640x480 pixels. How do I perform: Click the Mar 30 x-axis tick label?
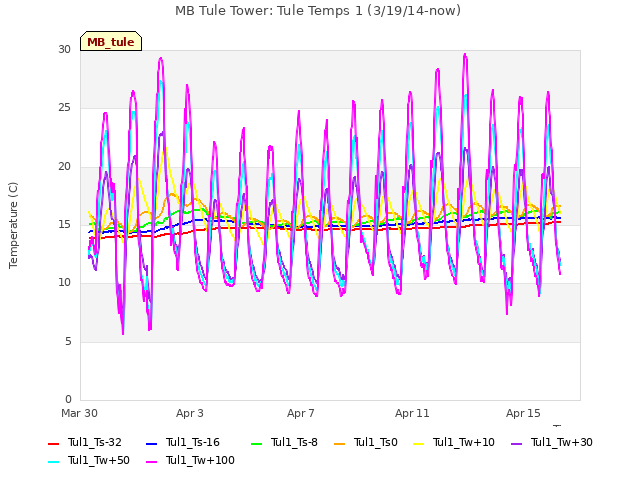point(80,413)
